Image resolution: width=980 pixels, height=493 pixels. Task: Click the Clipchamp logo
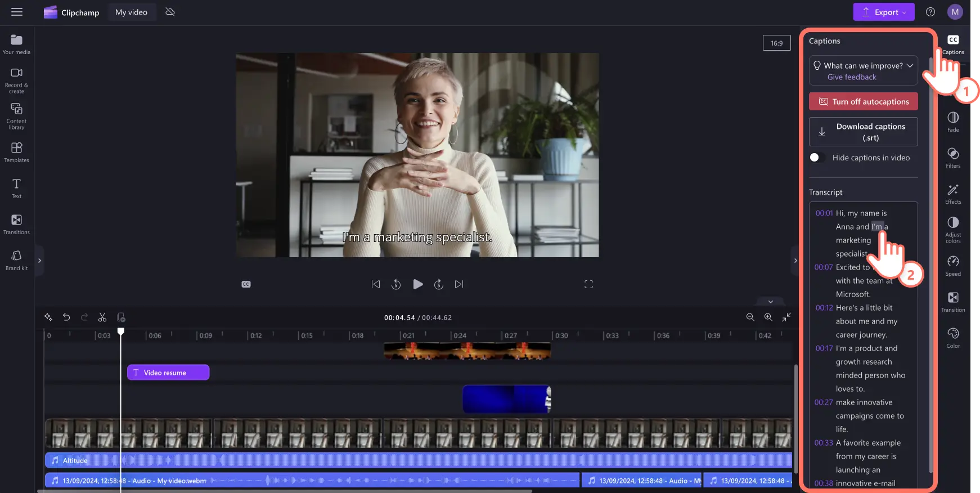click(71, 12)
